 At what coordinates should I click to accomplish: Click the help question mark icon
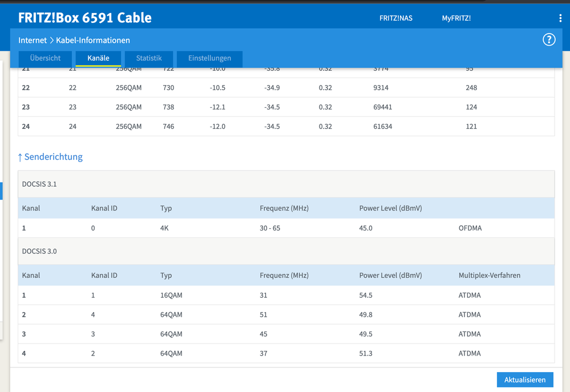548,39
